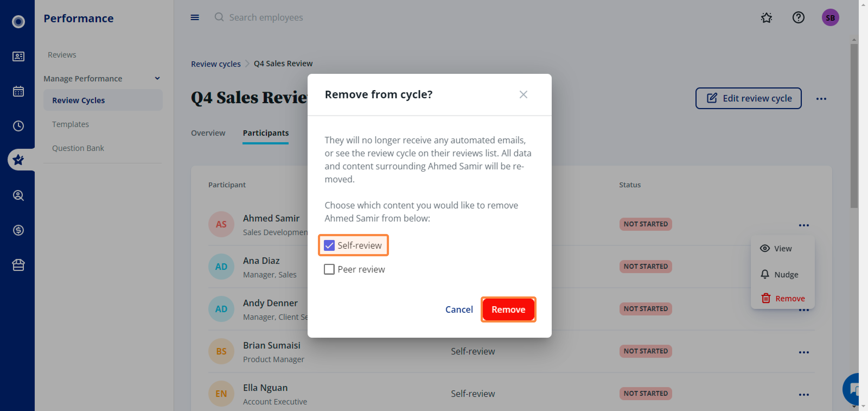Toggle the hamburger menu icon
Screen dimensions: 868x411
[195, 18]
